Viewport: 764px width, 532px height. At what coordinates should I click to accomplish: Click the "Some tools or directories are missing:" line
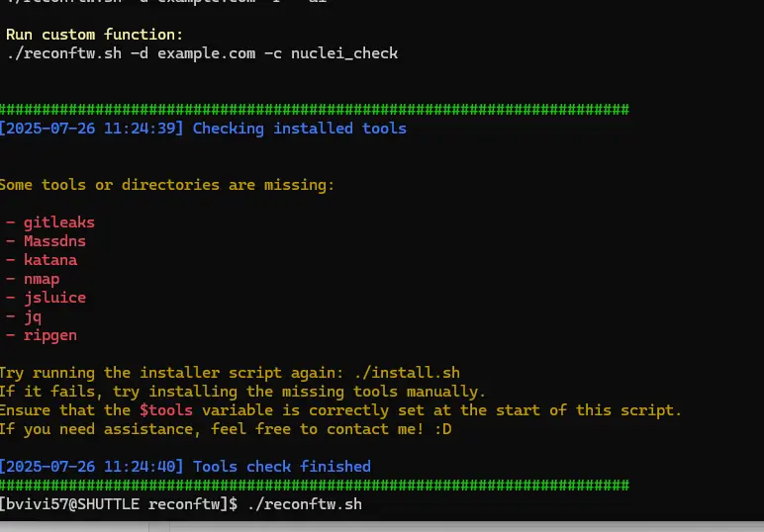(x=166, y=185)
